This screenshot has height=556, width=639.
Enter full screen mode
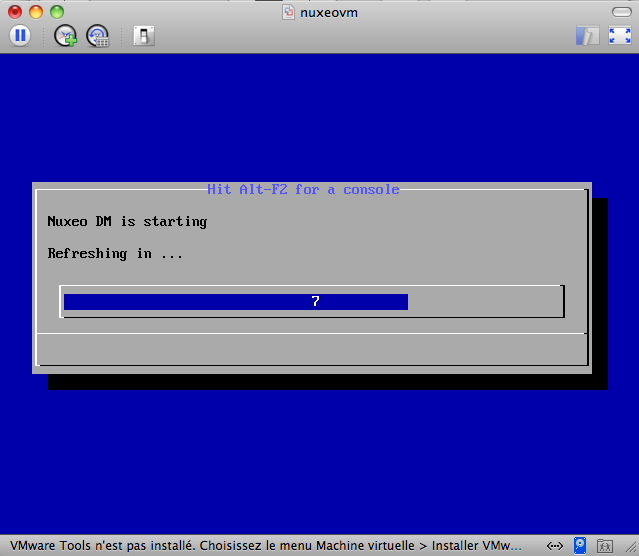pyautogui.click(x=620, y=36)
